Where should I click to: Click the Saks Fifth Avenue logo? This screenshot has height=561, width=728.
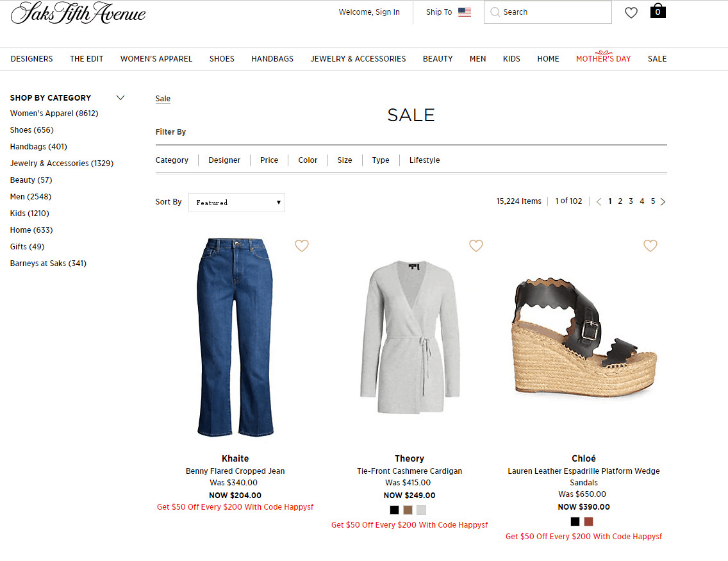click(78, 13)
